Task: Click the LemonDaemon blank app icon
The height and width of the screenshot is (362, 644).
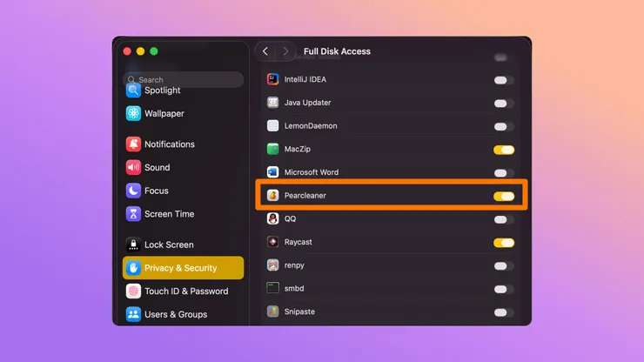Action: (x=272, y=125)
